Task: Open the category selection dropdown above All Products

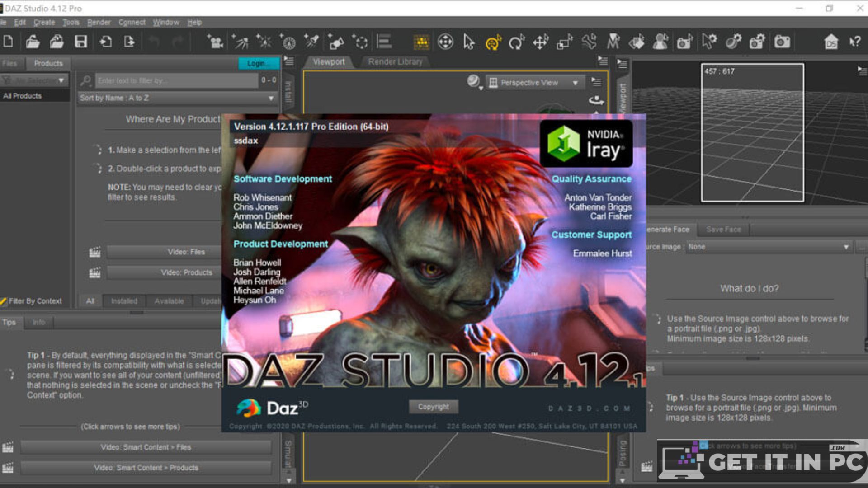Action: [34, 80]
